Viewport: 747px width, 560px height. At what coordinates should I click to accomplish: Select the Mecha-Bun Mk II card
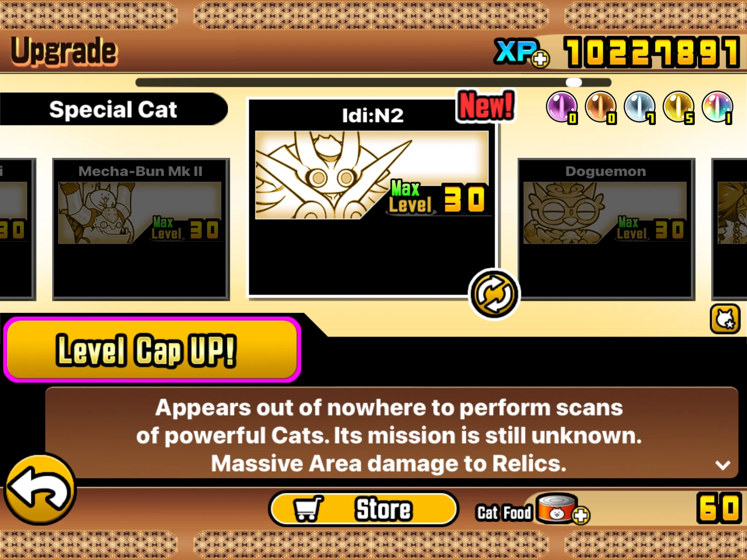pyautogui.click(x=141, y=229)
